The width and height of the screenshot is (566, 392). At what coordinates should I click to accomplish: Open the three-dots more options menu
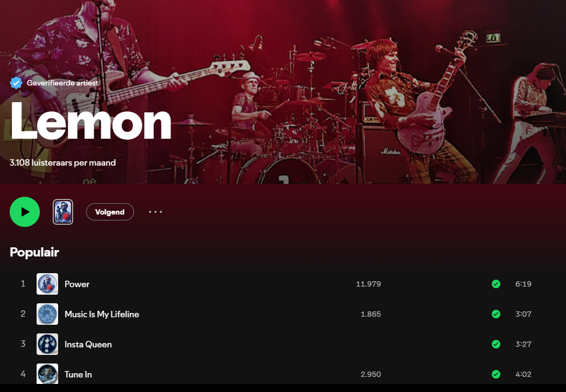click(155, 212)
